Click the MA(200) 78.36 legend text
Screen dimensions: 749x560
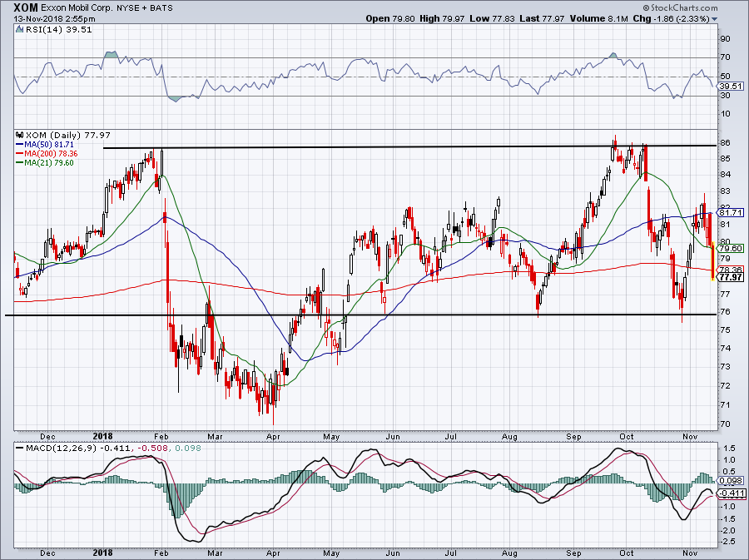coord(51,154)
